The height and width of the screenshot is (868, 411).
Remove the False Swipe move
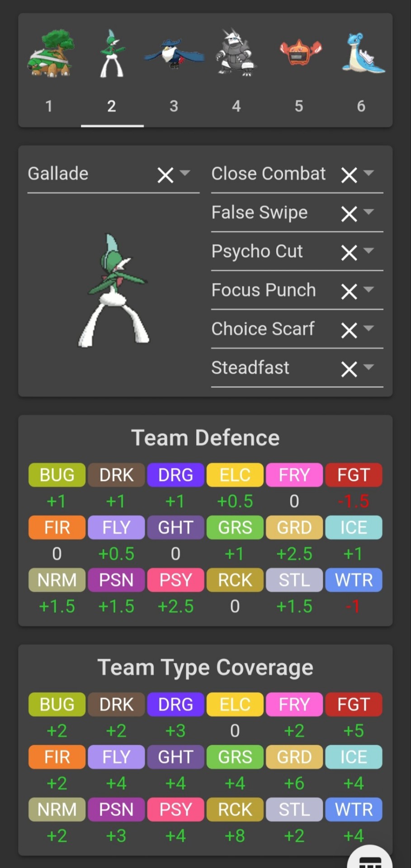point(349,213)
